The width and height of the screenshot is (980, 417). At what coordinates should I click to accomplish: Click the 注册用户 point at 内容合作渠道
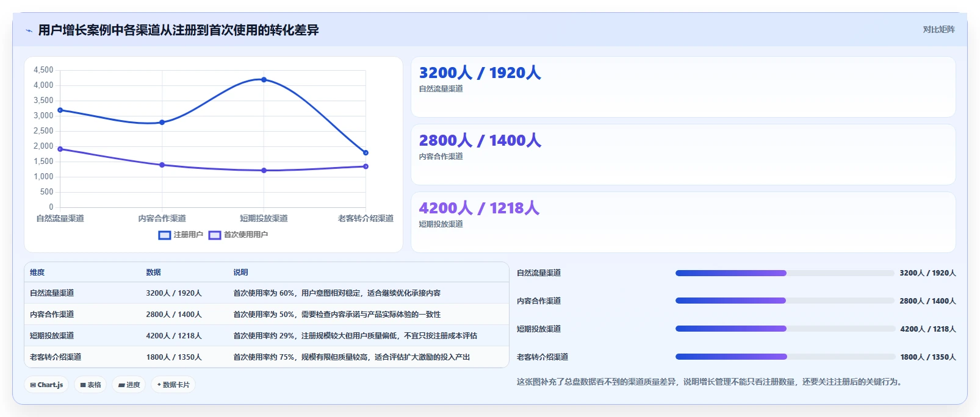pyautogui.click(x=162, y=123)
